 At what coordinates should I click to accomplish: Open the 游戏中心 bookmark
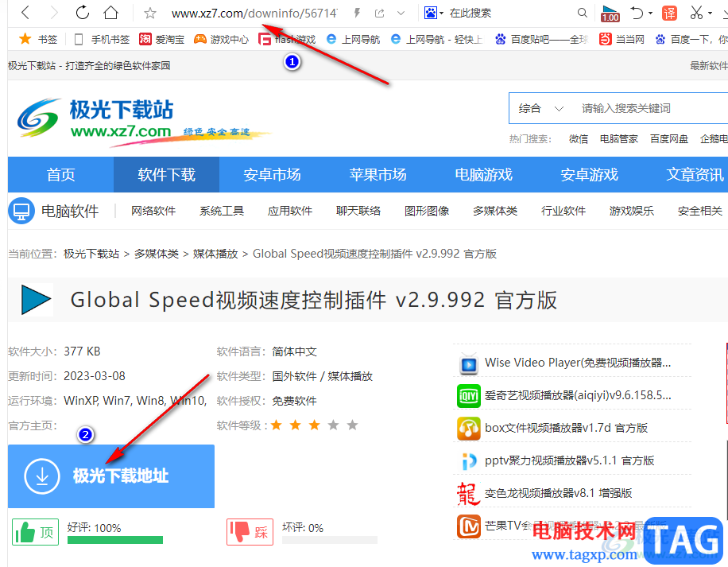point(222,40)
